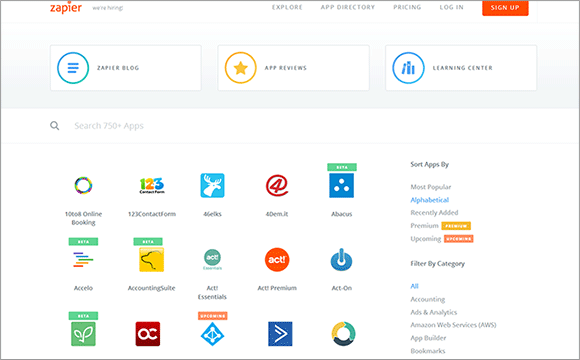
Task: Open the dark blue arrow app icon
Action: tap(280, 334)
